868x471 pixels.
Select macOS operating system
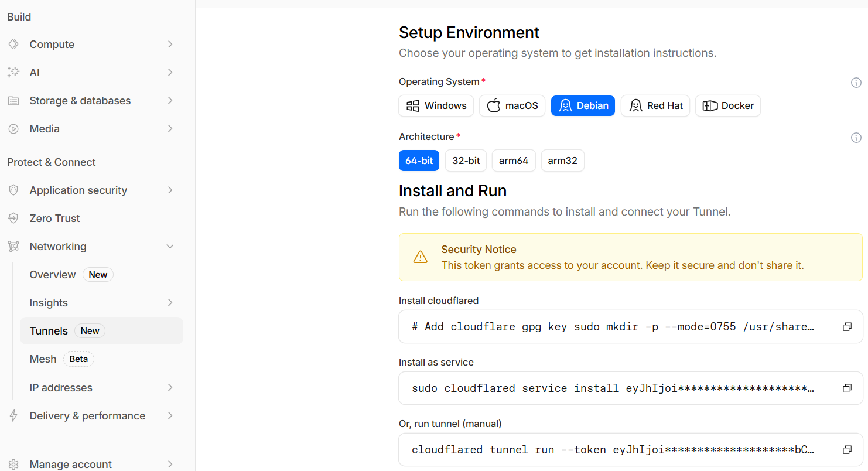(x=512, y=106)
